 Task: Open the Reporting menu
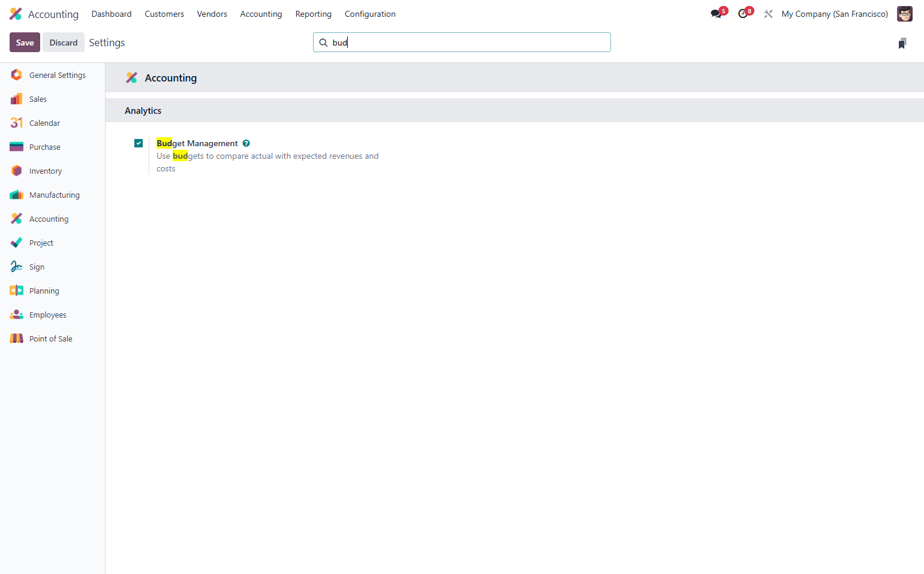[314, 14]
